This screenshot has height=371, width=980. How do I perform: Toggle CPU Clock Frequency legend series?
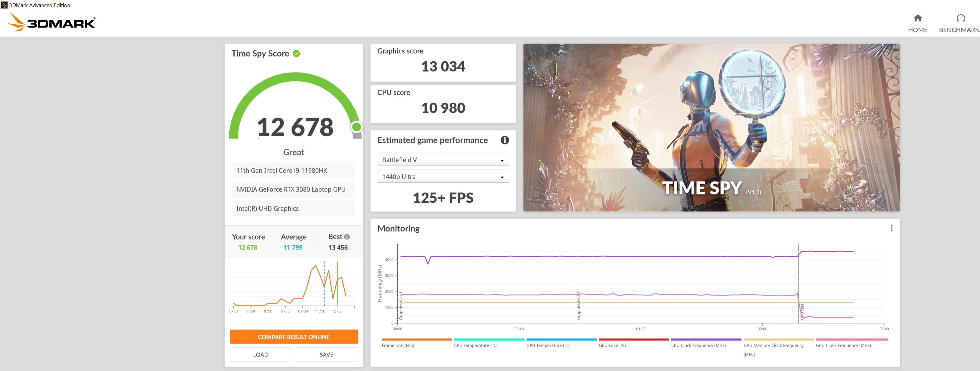point(706,343)
